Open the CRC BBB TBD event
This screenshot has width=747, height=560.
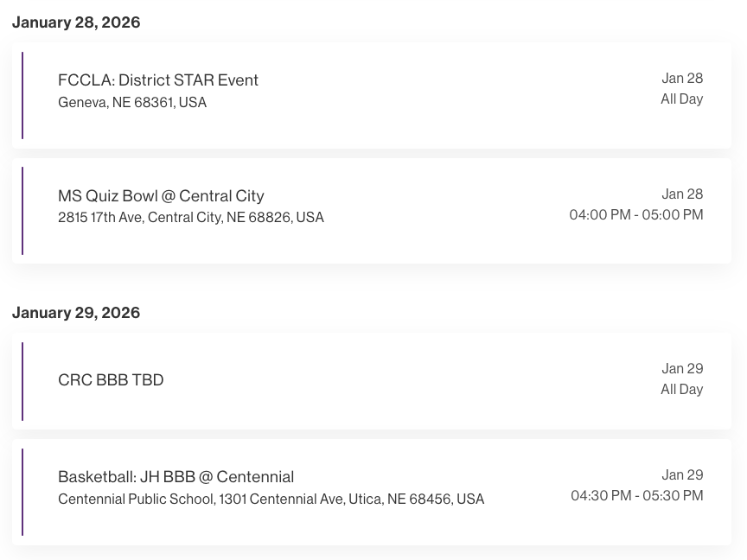[111, 380]
